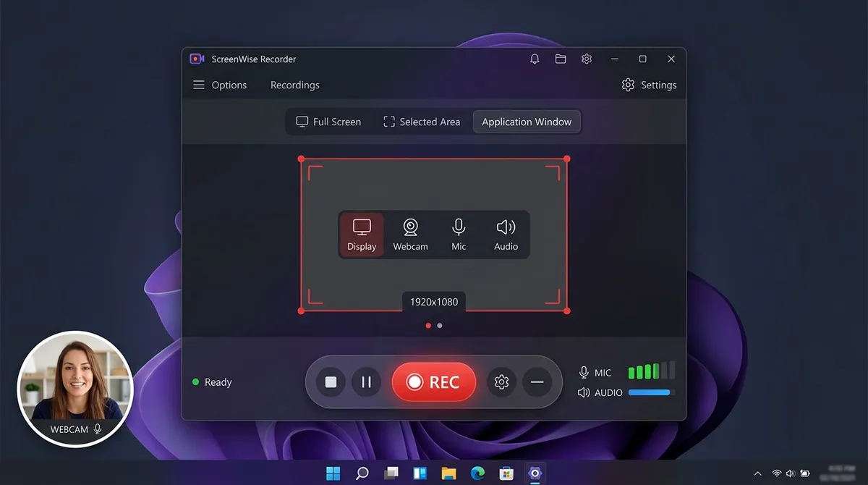The height and width of the screenshot is (485, 868).
Task: Click the ScreenWise Recorder app logo
Action: [197, 59]
